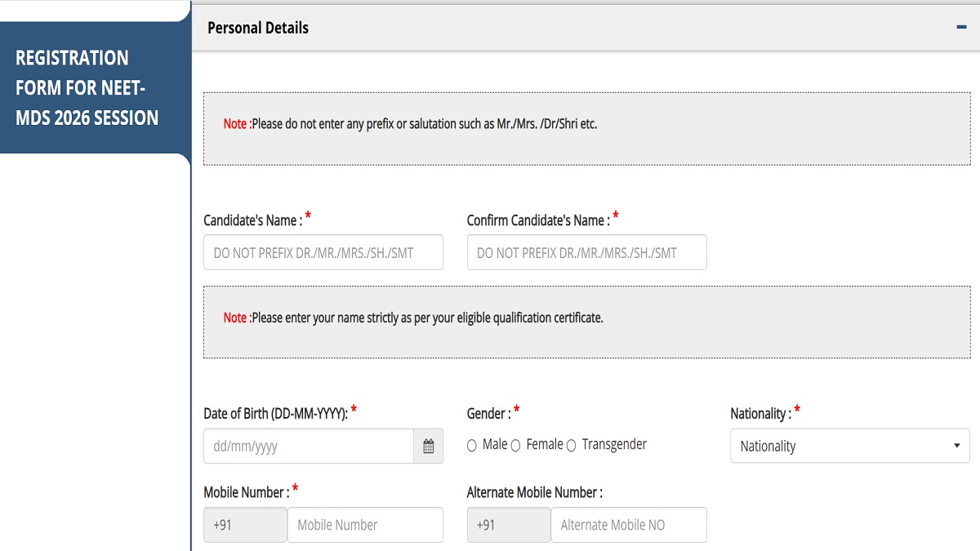Image resolution: width=980 pixels, height=551 pixels.
Task: Pick the Transgender radio button
Action: pos(571,446)
